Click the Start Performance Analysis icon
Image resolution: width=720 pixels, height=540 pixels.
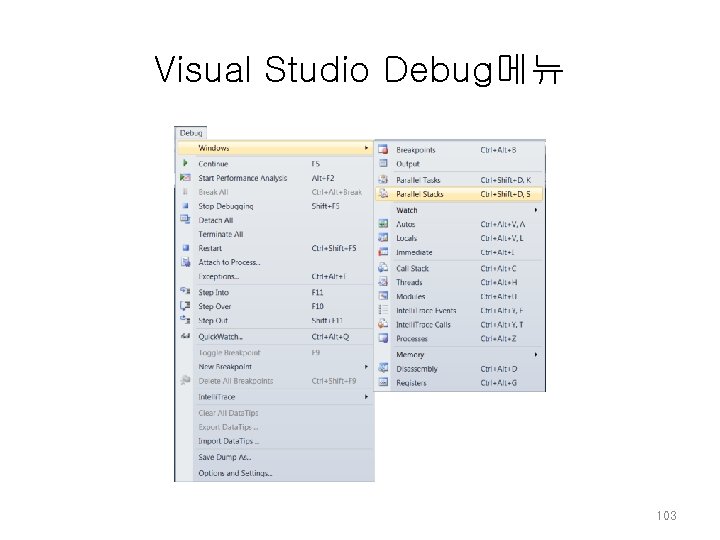185,177
